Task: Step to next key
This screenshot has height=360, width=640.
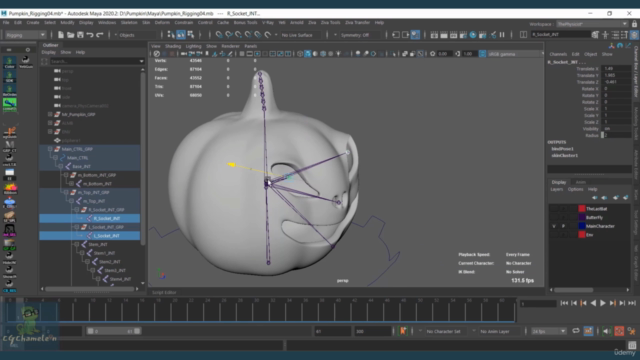Action: tap(613, 303)
